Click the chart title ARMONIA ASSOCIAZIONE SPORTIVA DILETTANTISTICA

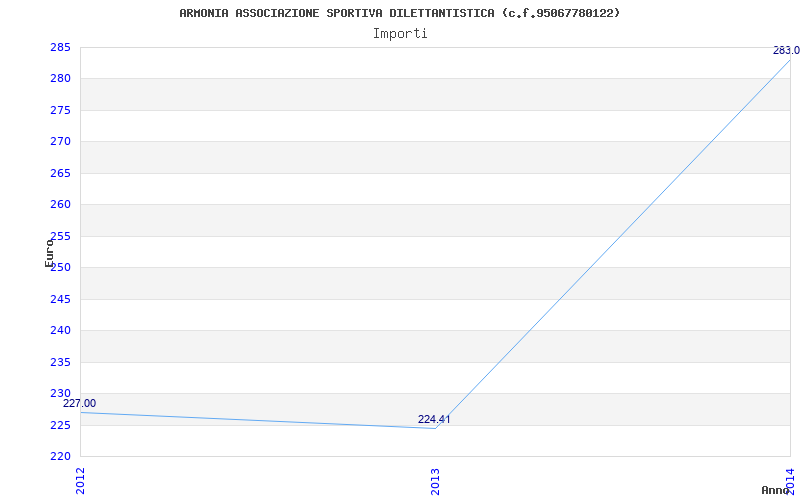[399, 13]
